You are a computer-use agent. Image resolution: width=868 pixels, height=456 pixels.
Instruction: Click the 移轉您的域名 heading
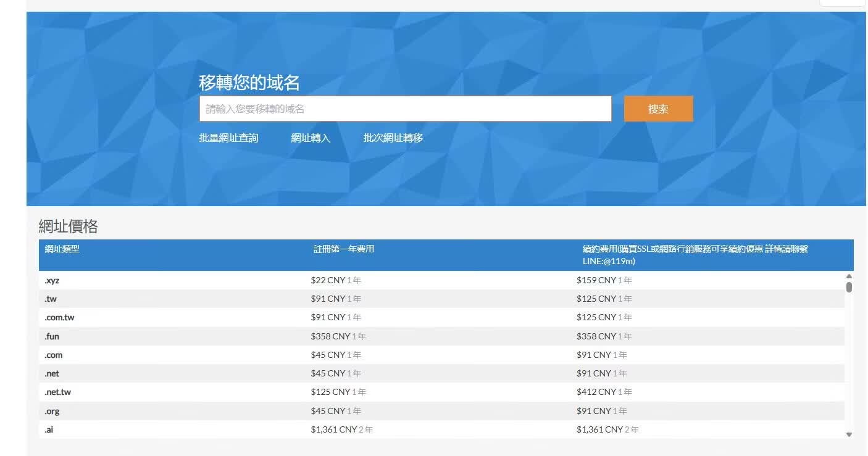click(249, 82)
